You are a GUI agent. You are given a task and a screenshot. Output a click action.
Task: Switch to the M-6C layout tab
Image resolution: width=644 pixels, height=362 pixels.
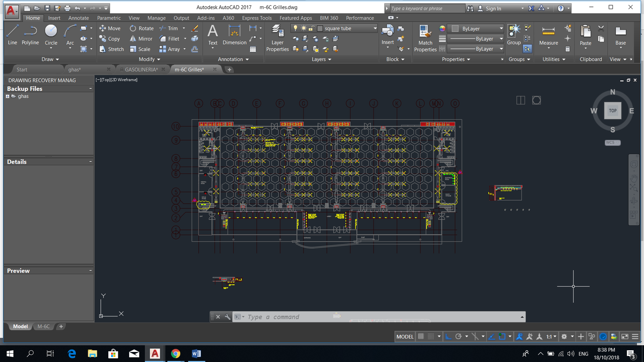point(43,327)
